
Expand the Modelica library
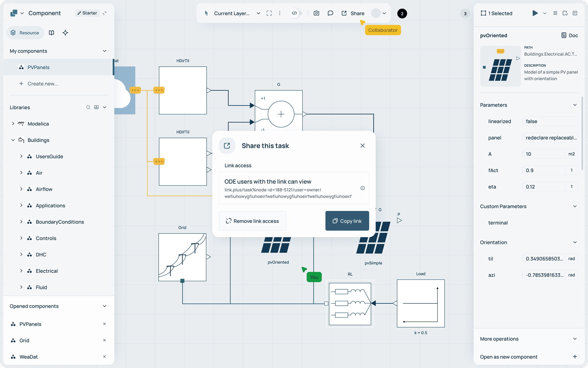13,124
